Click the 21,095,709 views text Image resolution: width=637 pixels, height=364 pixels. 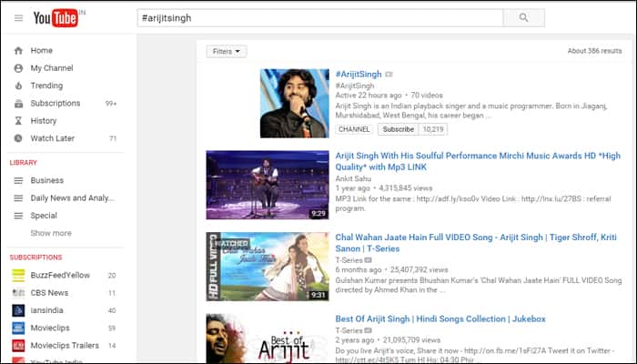tap(411, 340)
